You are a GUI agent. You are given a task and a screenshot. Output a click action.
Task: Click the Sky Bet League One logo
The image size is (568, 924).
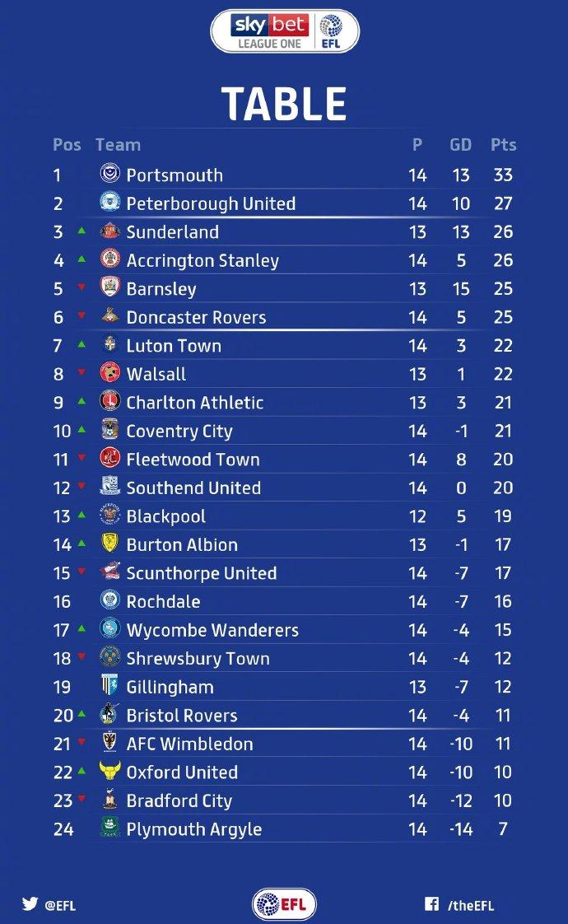pos(284,31)
